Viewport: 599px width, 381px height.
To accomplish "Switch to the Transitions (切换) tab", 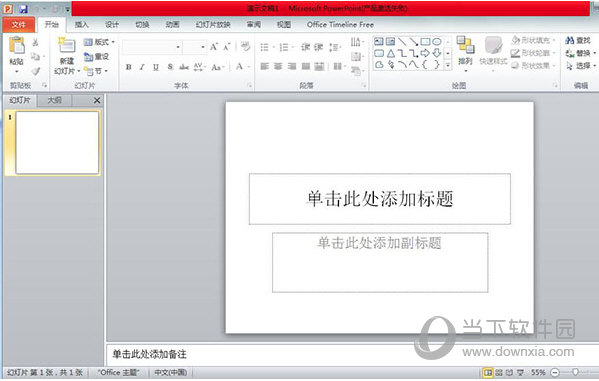I will coord(142,25).
